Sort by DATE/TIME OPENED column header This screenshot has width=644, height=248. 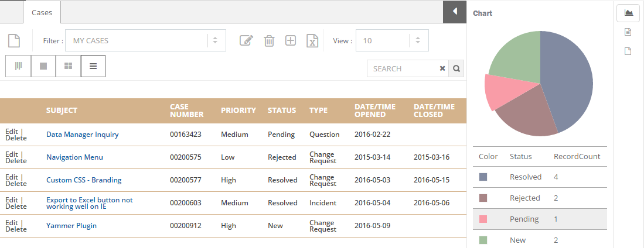point(375,111)
